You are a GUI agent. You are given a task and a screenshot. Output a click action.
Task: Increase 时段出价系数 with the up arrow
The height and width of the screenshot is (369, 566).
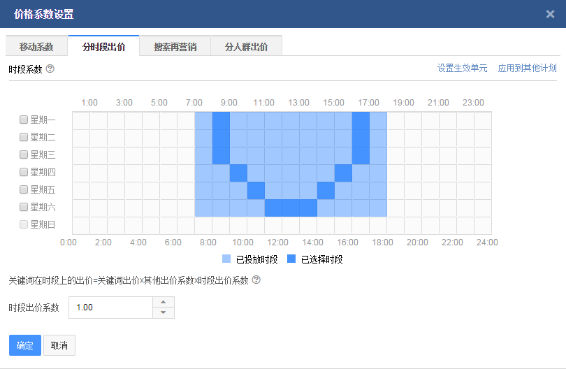coord(164,302)
